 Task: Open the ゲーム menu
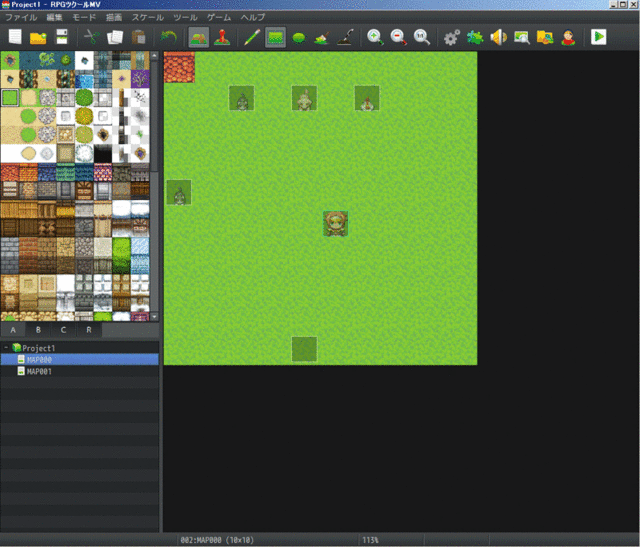[219, 18]
